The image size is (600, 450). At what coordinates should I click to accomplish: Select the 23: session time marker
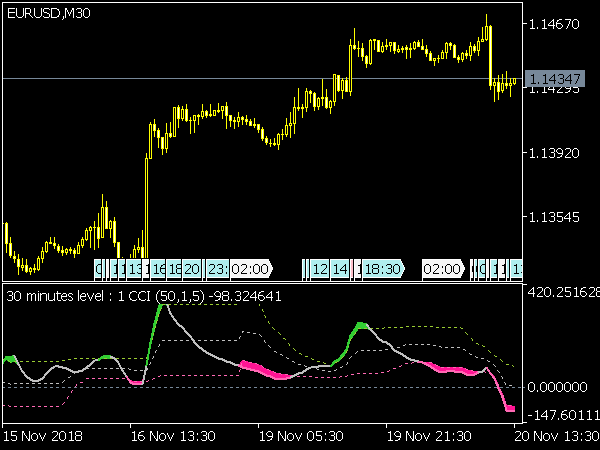[x=217, y=269]
